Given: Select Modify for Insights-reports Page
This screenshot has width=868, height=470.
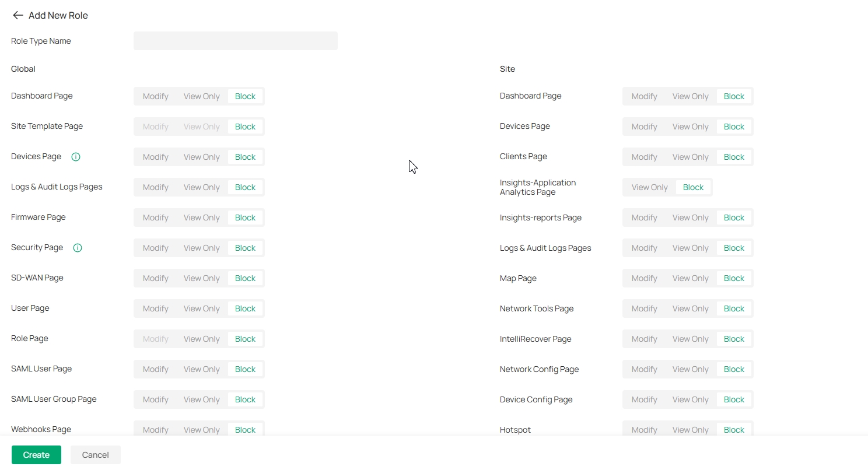Looking at the screenshot, I should point(644,218).
